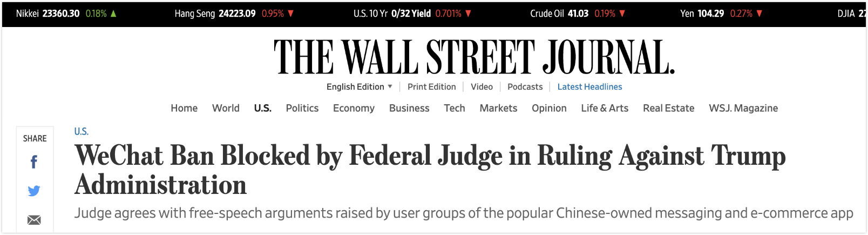
Task: Click The Wall Street Journal logo
Action: (x=474, y=57)
